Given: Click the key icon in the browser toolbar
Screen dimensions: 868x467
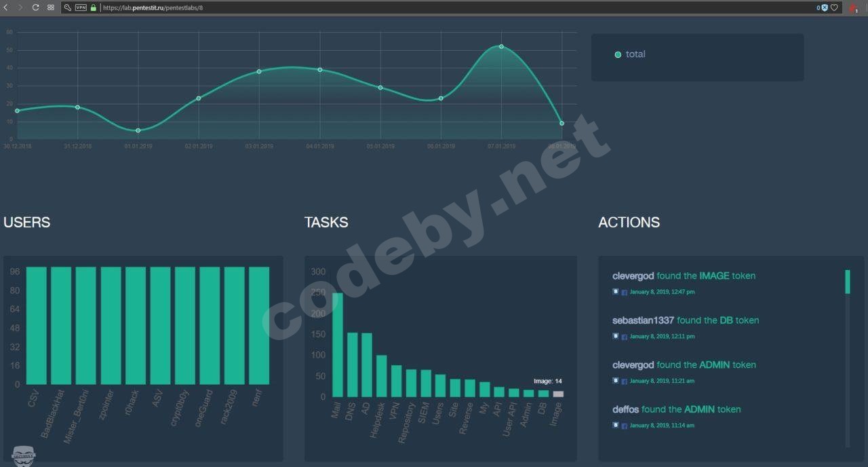Looking at the screenshot, I should [x=66, y=7].
